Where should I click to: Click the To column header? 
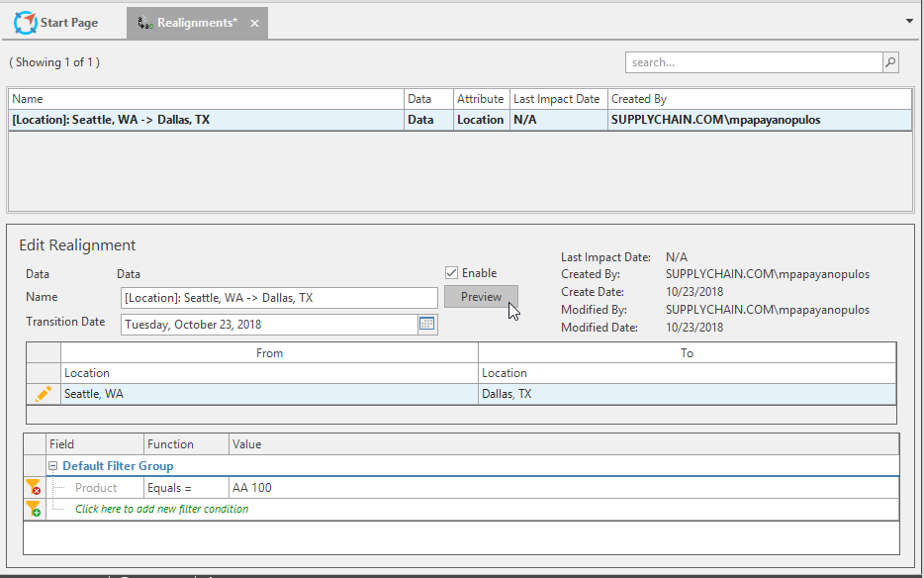[688, 352]
